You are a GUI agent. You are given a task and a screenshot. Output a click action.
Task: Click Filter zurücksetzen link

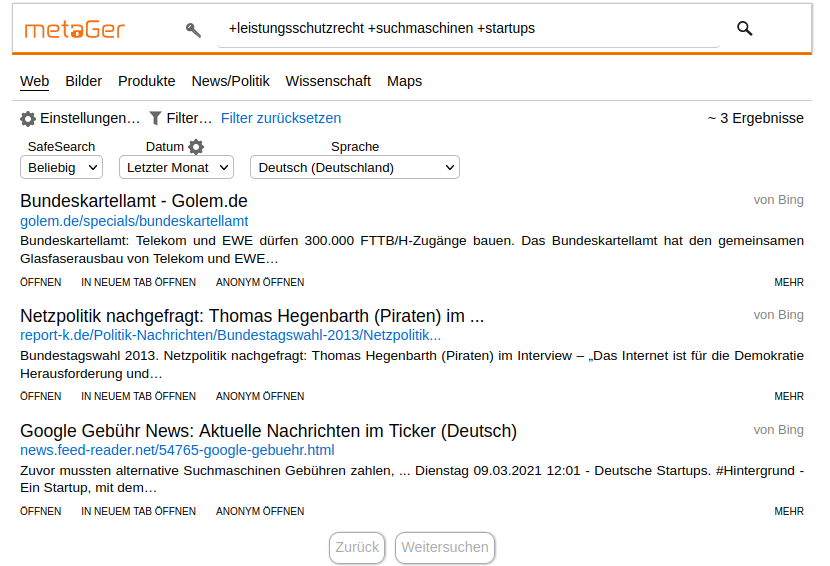(281, 118)
